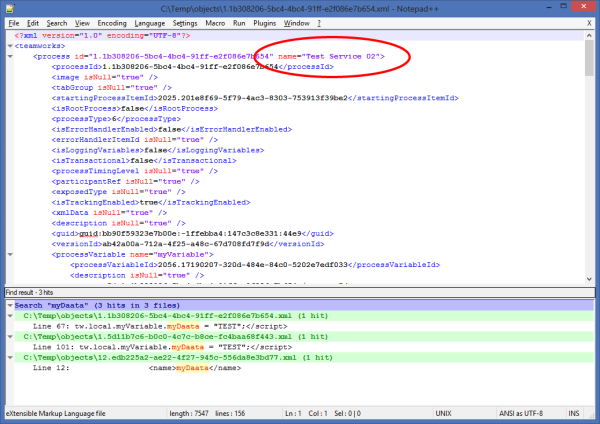Click the Notepad++ icon in the title bar
Image resolution: width=600 pixels, height=424 pixels.
(10, 8)
